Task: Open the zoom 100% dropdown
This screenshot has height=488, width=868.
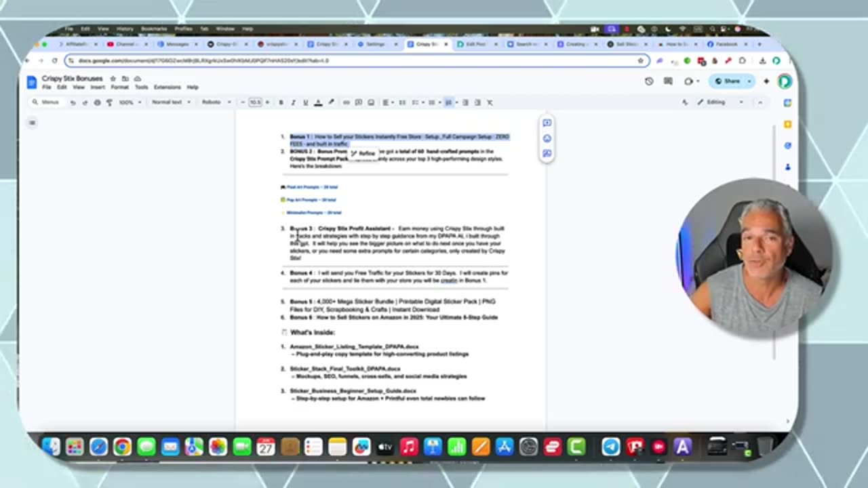Action: (x=130, y=102)
